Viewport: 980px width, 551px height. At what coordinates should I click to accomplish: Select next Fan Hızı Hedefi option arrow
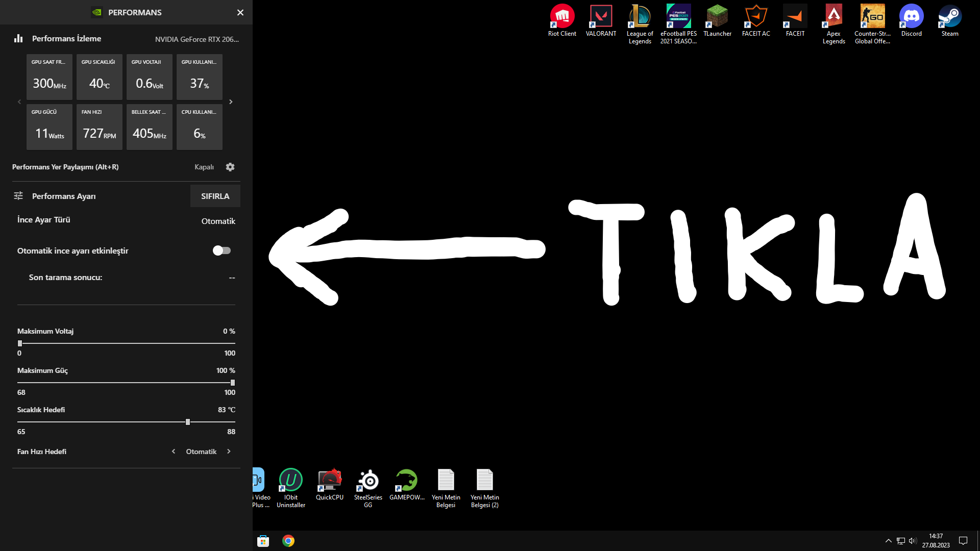[x=229, y=452]
